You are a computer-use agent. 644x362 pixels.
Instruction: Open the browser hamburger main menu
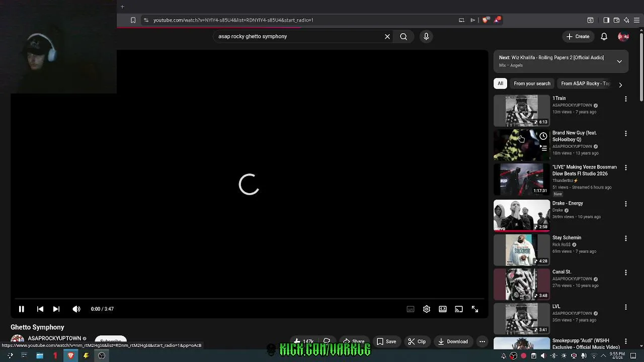coord(636,20)
